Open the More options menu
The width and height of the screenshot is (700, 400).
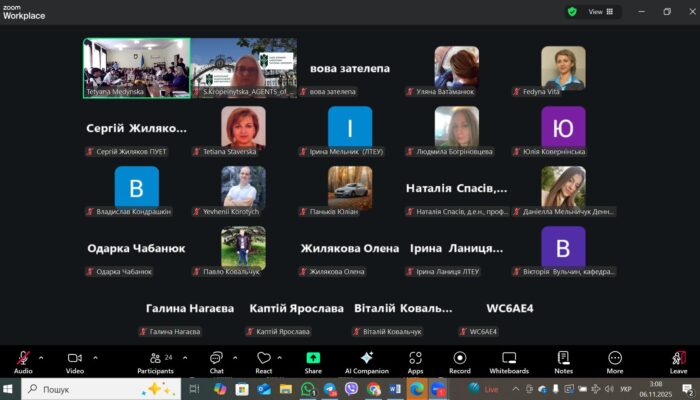pyautogui.click(x=614, y=359)
